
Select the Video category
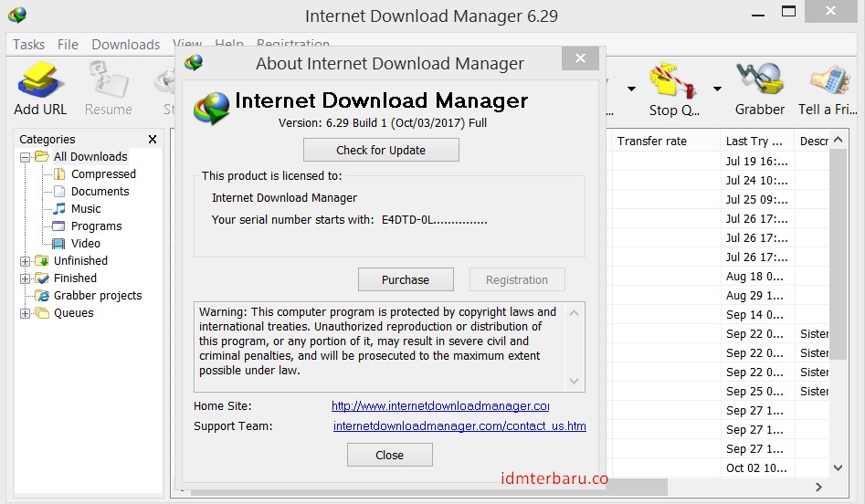tap(86, 243)
